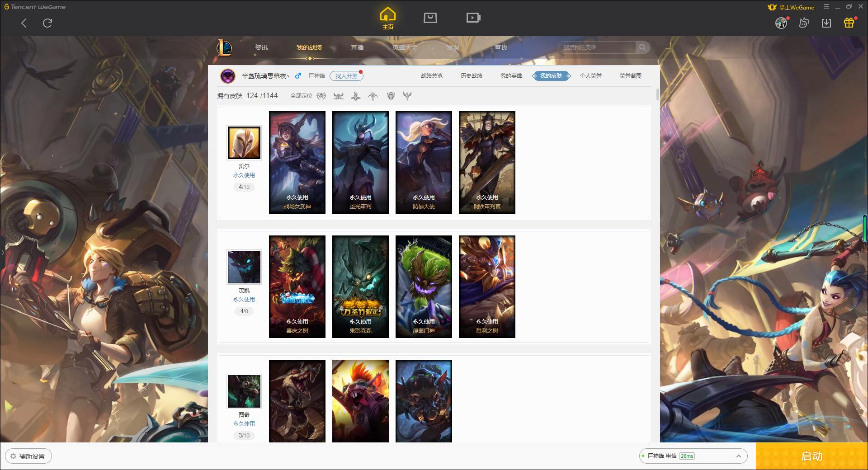
Task: Filter skins by third role icon (hooded figure)
Action: [356, 96]
